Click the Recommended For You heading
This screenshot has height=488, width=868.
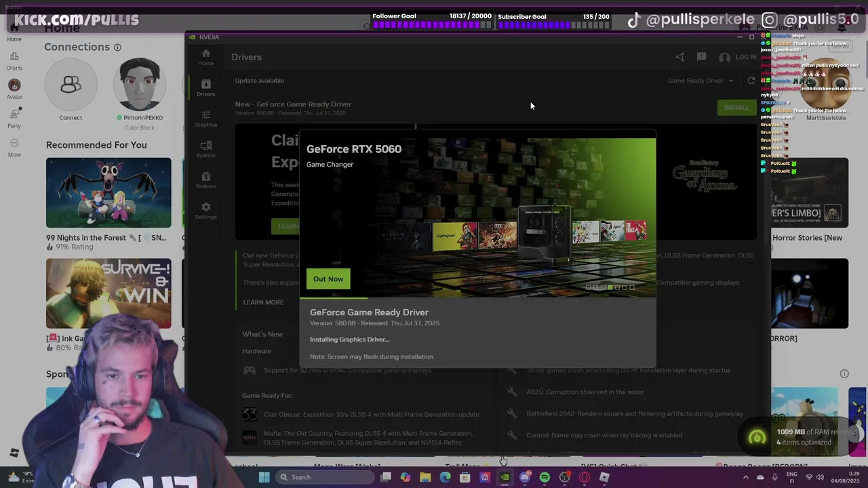coord(96,145)
